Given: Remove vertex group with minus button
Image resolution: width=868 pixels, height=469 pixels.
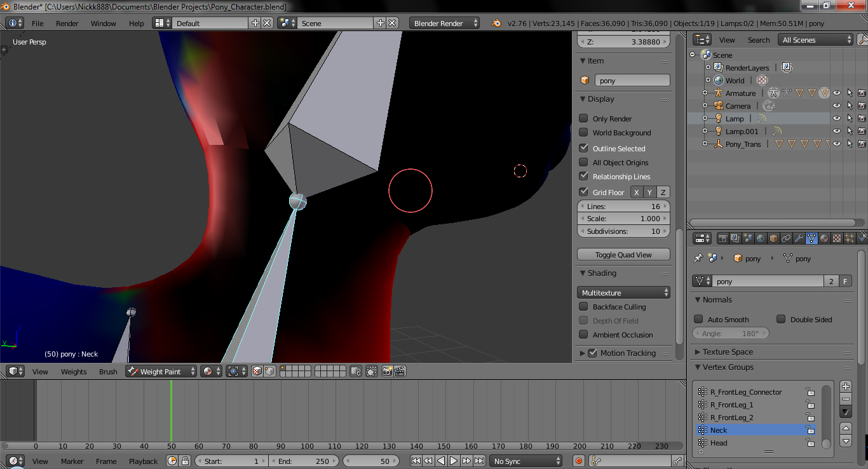Looking at the screenshot, I should (x=846, y=398).
